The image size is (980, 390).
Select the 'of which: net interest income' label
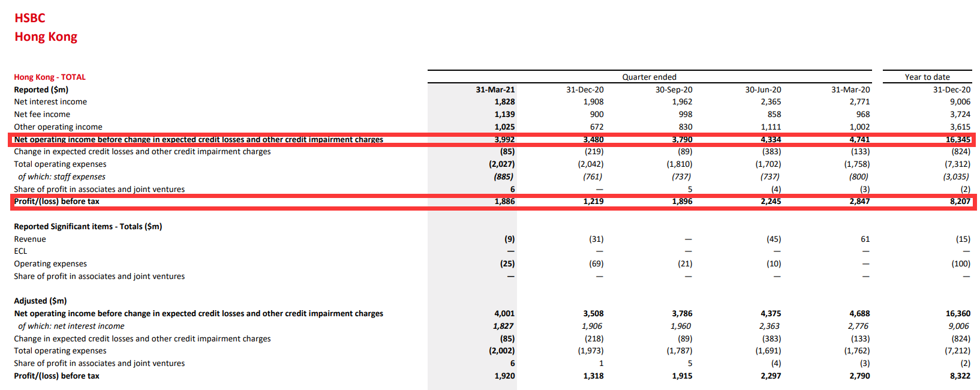pyautogui.click(x=71, y=326)
